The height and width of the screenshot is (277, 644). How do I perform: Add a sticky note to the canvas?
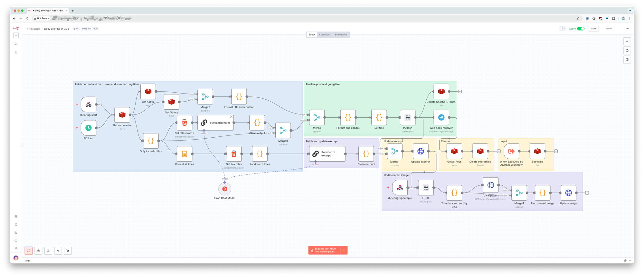point(627,50)
